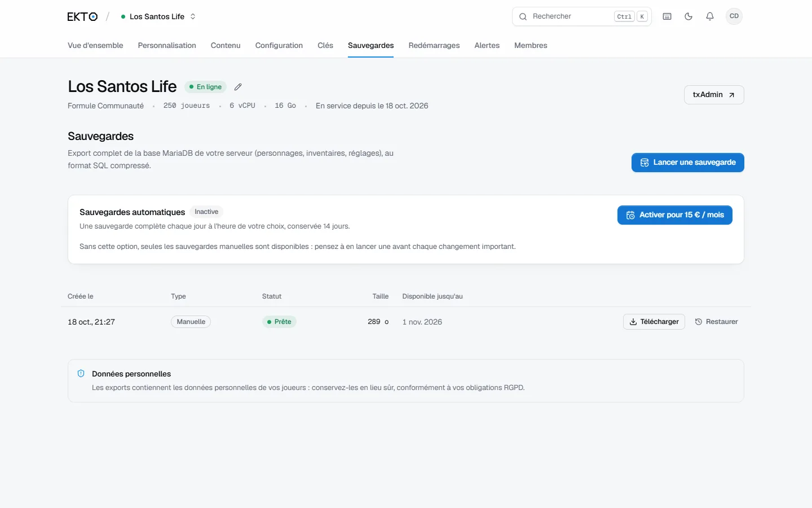
Task: Open the Clés tab
Action: coord(325,46)
